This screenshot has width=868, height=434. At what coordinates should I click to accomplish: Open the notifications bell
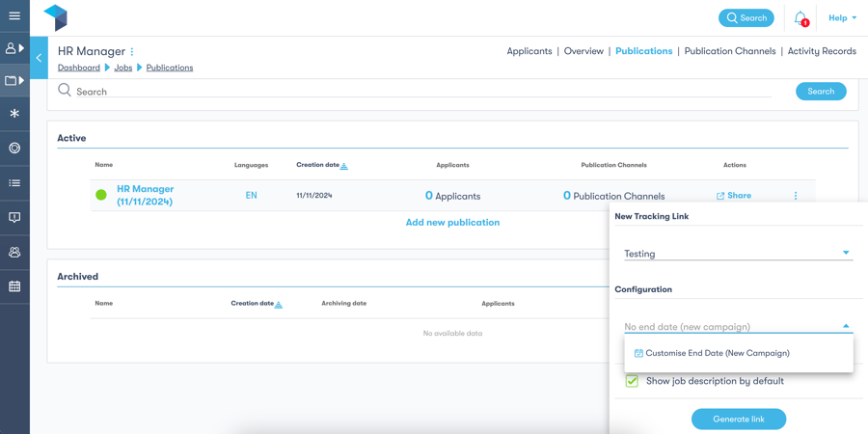tap(800, 18)
